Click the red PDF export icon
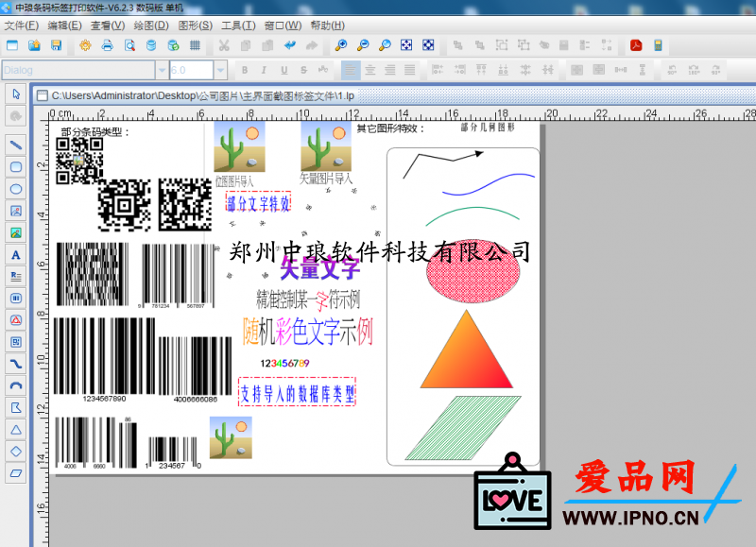 point(636,45)
